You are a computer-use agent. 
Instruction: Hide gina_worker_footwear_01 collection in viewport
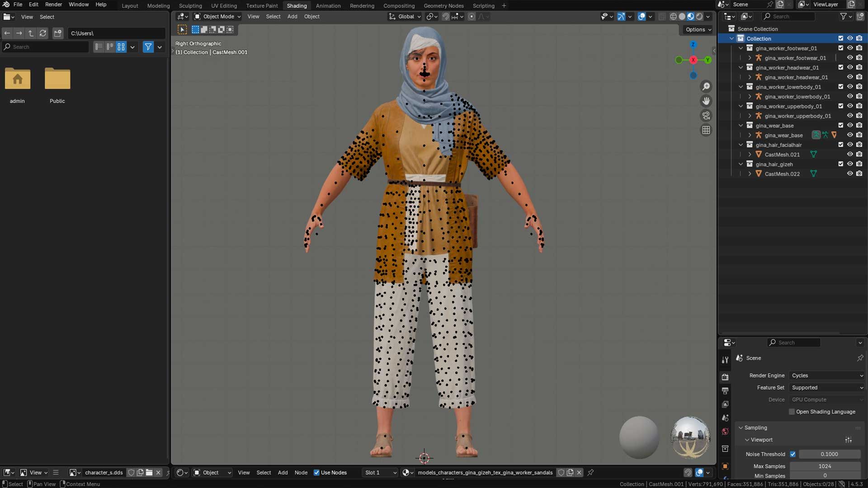(850, 48)
